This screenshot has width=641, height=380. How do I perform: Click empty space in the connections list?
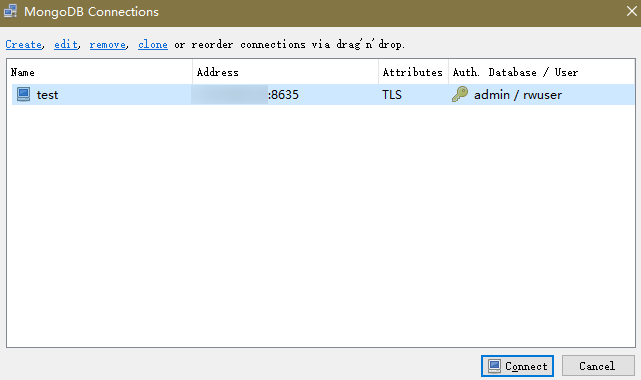320,225
